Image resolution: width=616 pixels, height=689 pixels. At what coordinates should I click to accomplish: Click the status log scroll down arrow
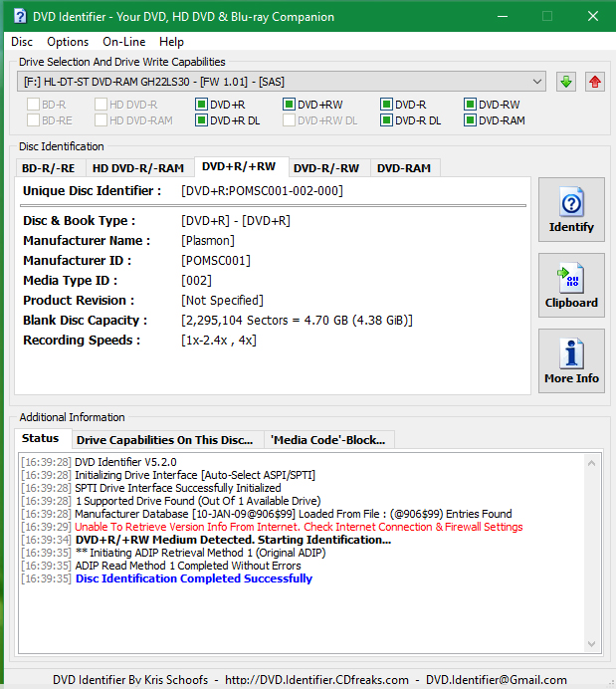pos(591,644)
